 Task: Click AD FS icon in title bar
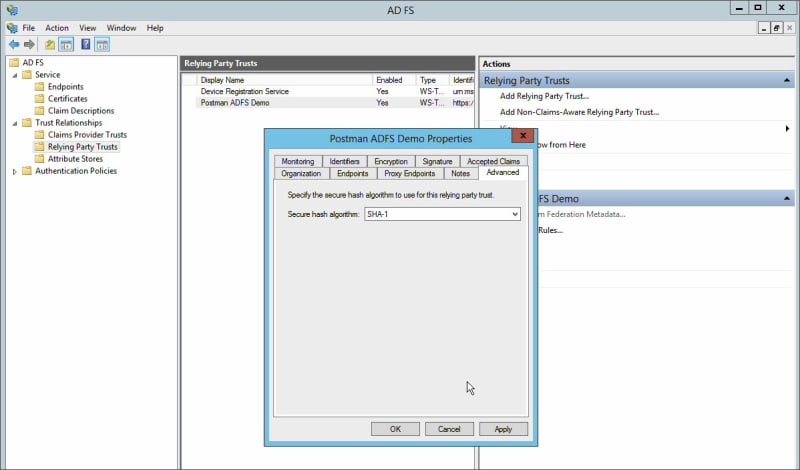[12, 10]
